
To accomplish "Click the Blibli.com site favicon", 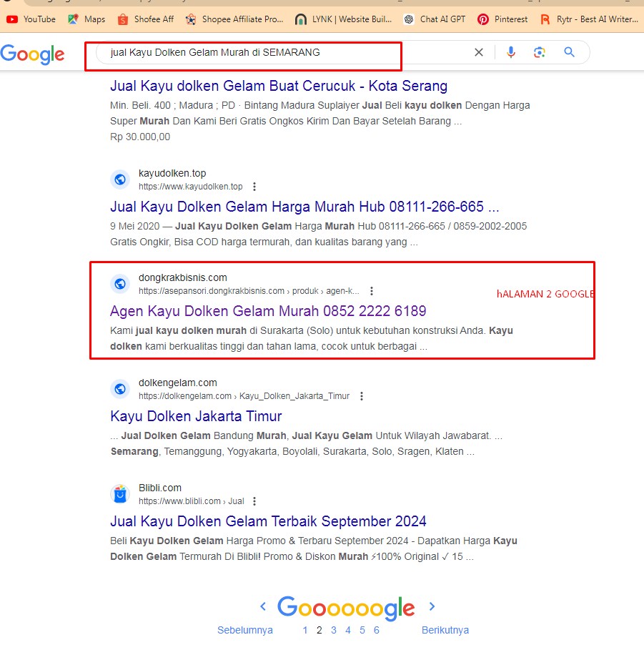I will (120, 494).
